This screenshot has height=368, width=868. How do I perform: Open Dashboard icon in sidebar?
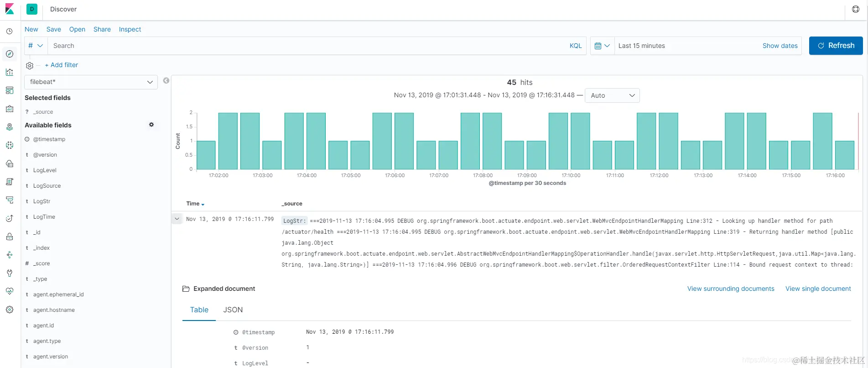pos(10,90)
